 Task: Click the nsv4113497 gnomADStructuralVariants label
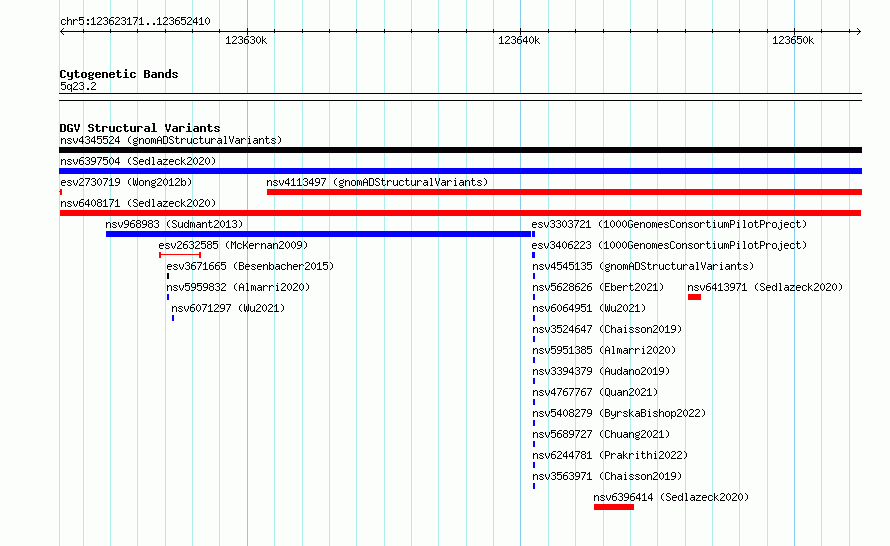point(377,182)
